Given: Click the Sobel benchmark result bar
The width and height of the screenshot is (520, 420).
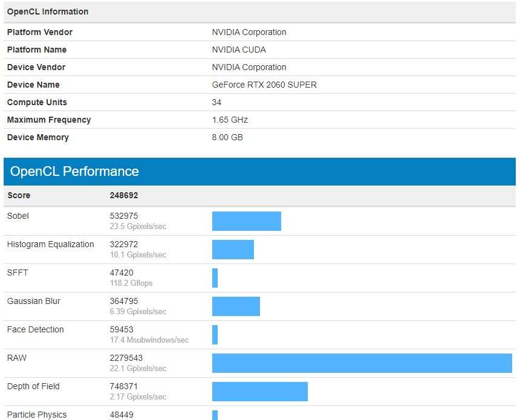Looking at the screenshot, I should point(246,221).
